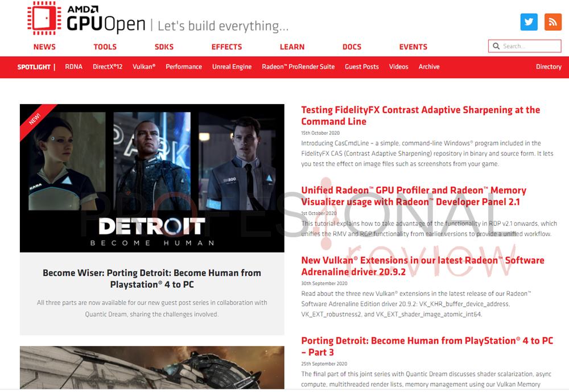Select RDNA in the spotlight bar
This screenshot has width=569, height=392.
(73, 67)
